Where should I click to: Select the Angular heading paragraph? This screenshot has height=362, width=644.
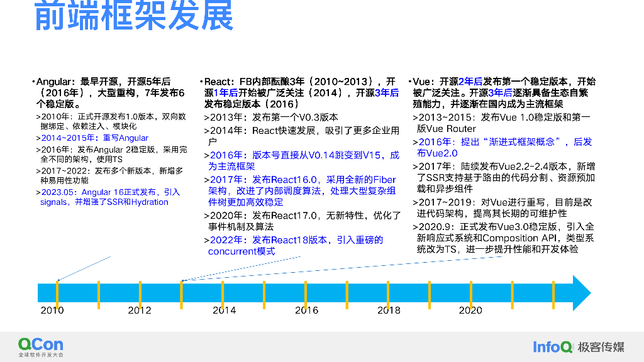pyautogui.click(x=109, y=93)
